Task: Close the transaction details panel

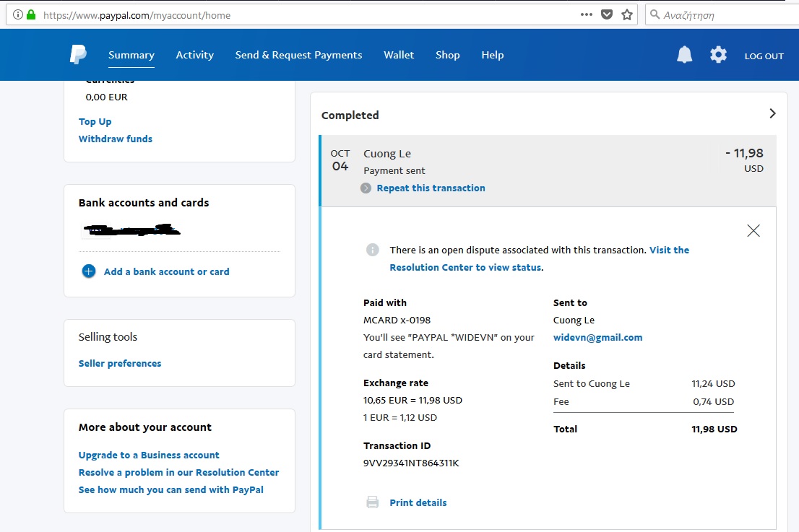Action: click(x=753, y=230)
